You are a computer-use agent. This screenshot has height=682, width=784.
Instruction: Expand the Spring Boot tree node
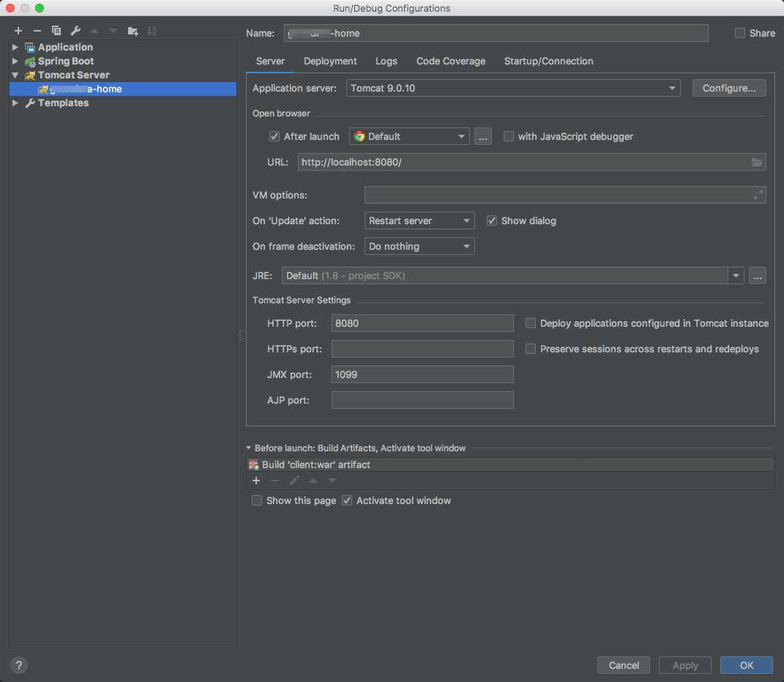click(x=15, y=61)
